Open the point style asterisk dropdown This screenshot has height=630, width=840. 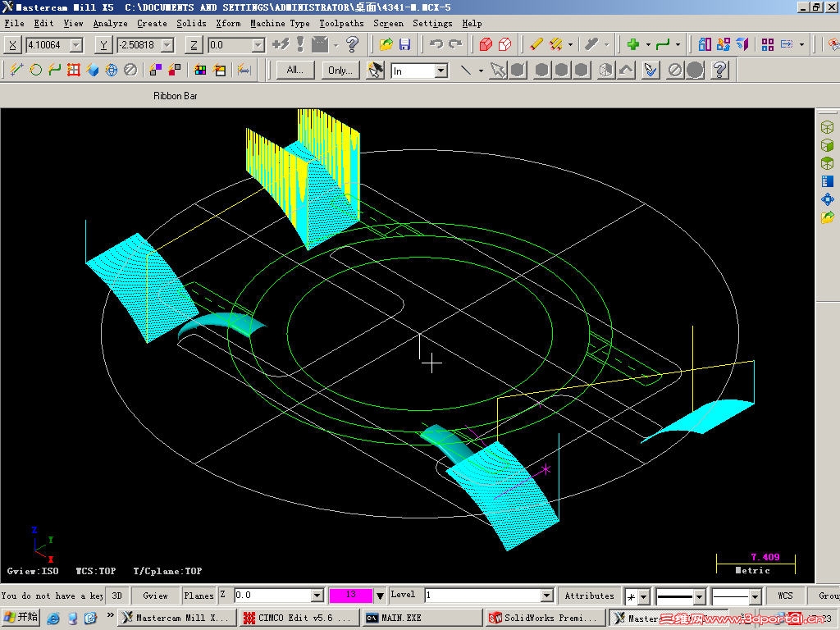click(643, 596)
